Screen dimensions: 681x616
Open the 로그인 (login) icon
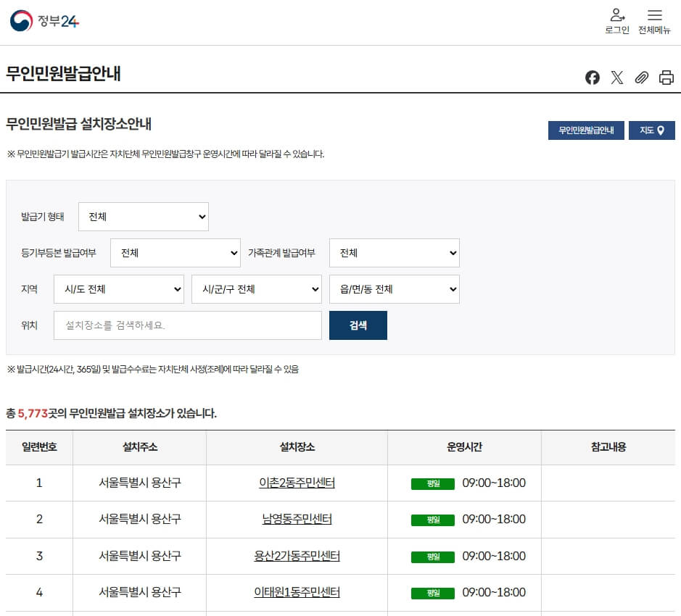point(617,20)
